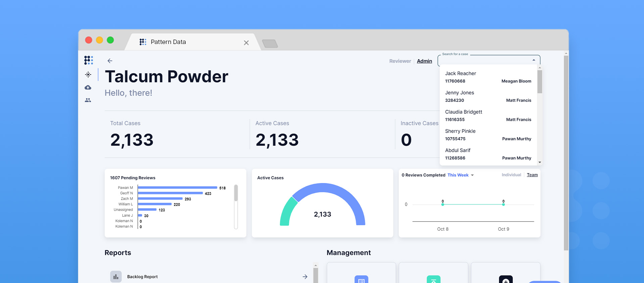Click the Oct 8 data point
Viewport: 644px width, 283px height.
point(443,204)
